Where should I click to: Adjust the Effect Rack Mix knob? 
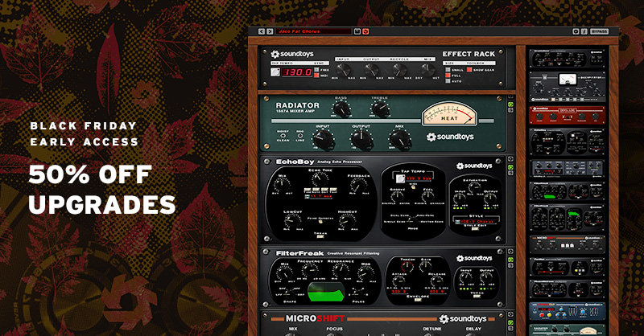[x=427, y=70]
